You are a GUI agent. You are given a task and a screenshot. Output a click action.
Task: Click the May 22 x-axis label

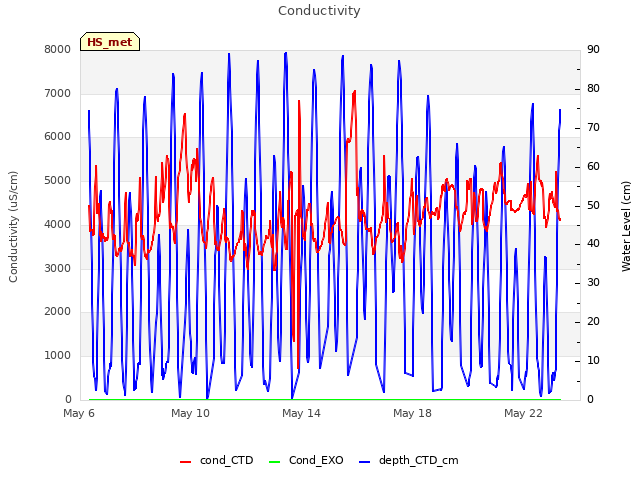coord(523,413)
